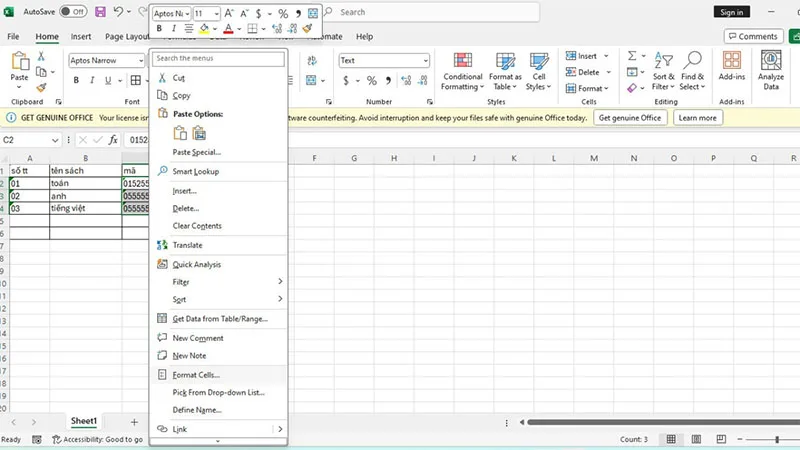Open mini toolbar font size dropdown
The height and width of the screenshot is (450, 800).
pyautogui.click(x=217, y=13)
